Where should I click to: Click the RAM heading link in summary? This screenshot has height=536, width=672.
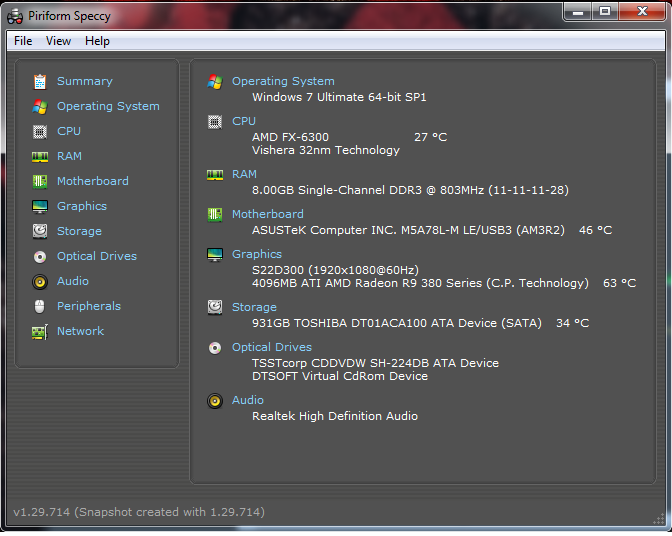tap(244, 174)
